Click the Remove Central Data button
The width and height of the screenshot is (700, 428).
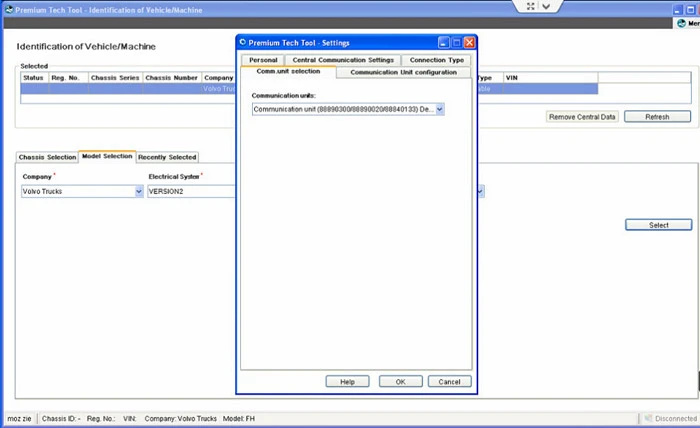pos(582,117)
